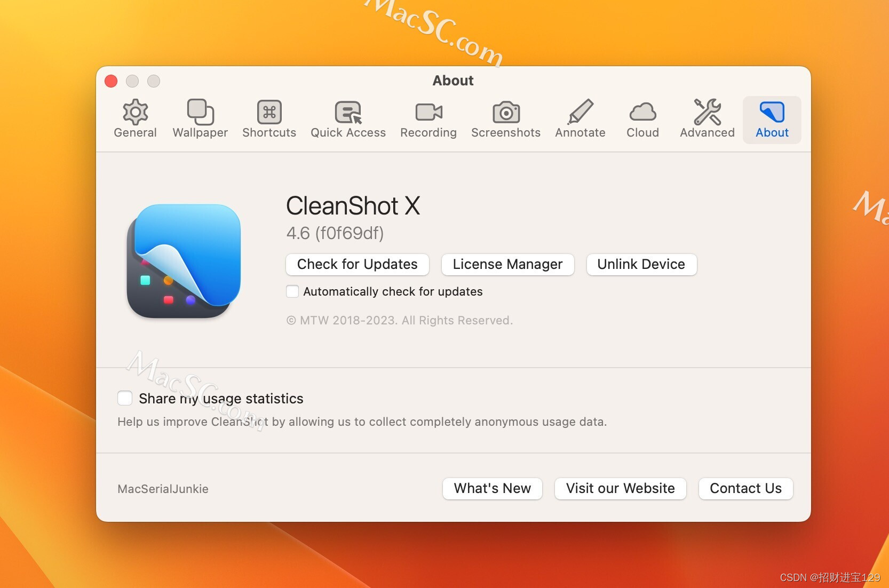889x588 pixels.
Task: Switch to the Quick Access tab
Action: point(348,120)
